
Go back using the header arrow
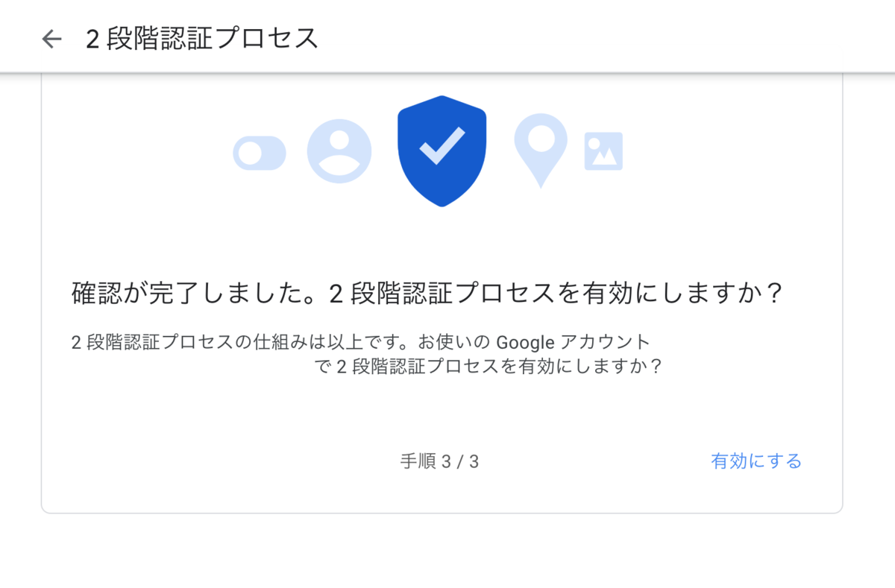tap(51, 39)
